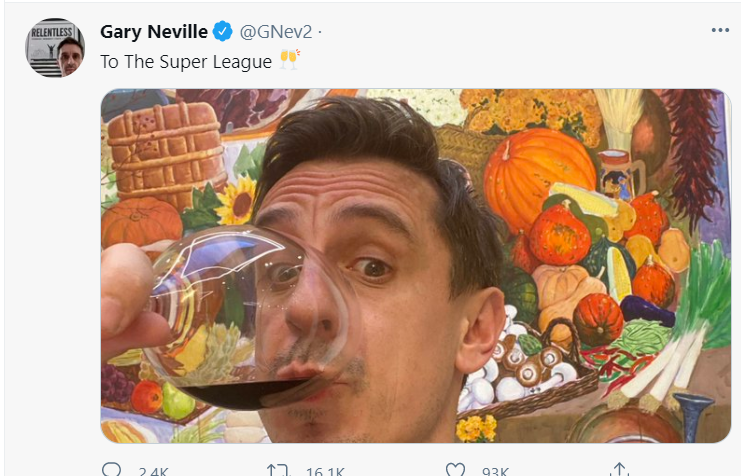Click the woven bread loaf in the photo
741x476 pixels.
(x=166, y=148)
